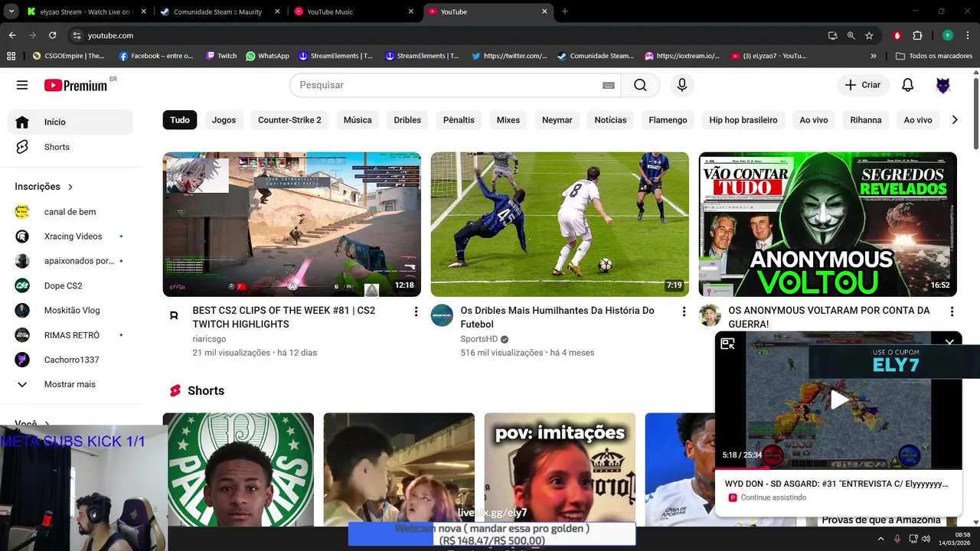The height and width of the screenshot is (551, 980).
Task: Seek on the miniplayer progress bar
Action: tap(838, 468)
